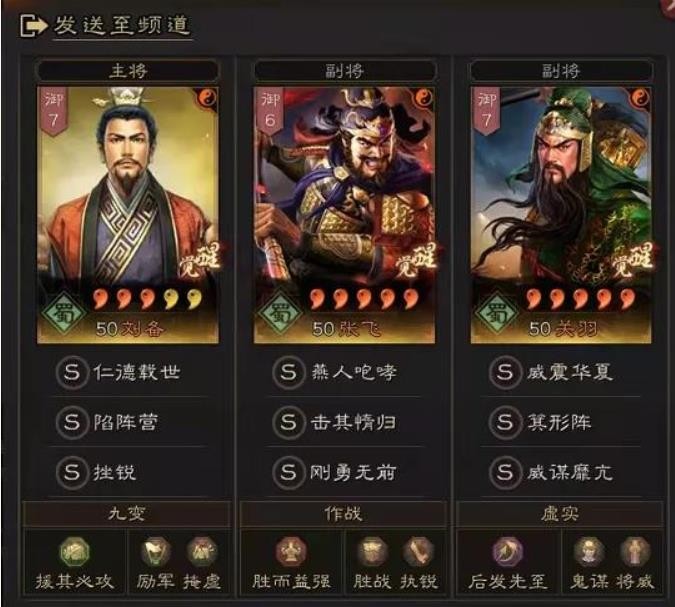This screenshot has width=675, height=607.
Task: Select the 励军 tactic icon
Action: click(x=155, y=552)
